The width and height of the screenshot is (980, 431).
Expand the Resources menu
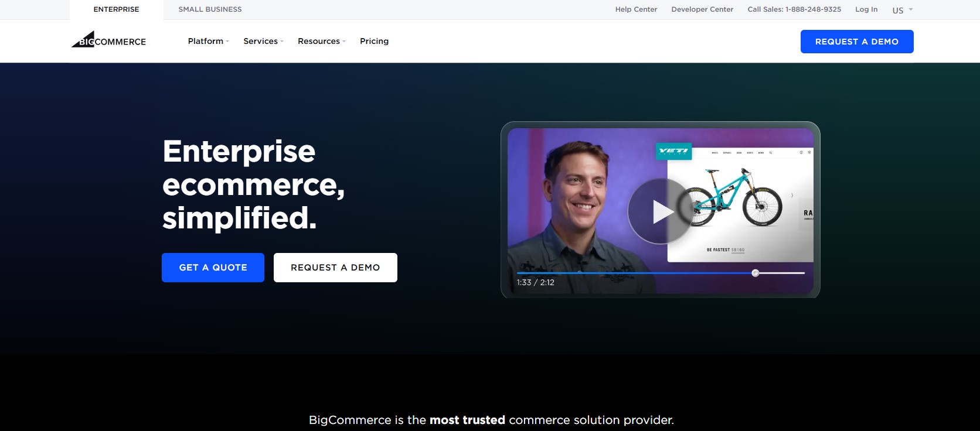tap(322, 41)
